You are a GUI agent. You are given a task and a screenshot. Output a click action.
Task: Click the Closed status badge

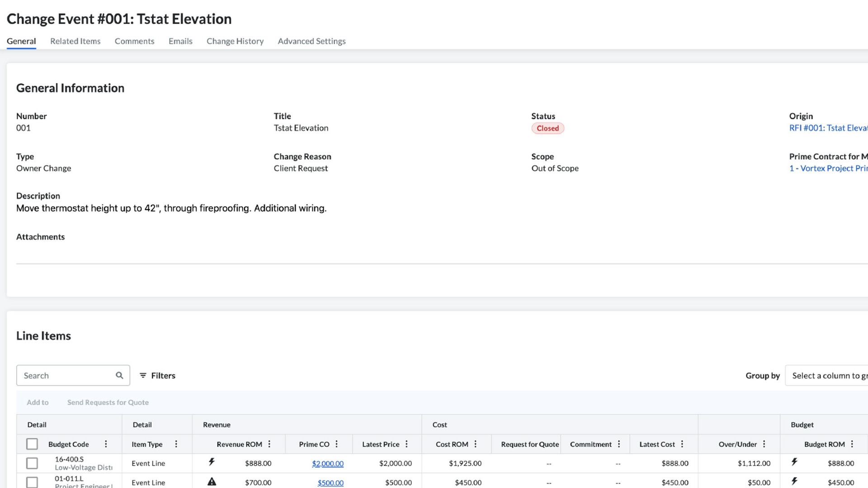tap(547, 128)
